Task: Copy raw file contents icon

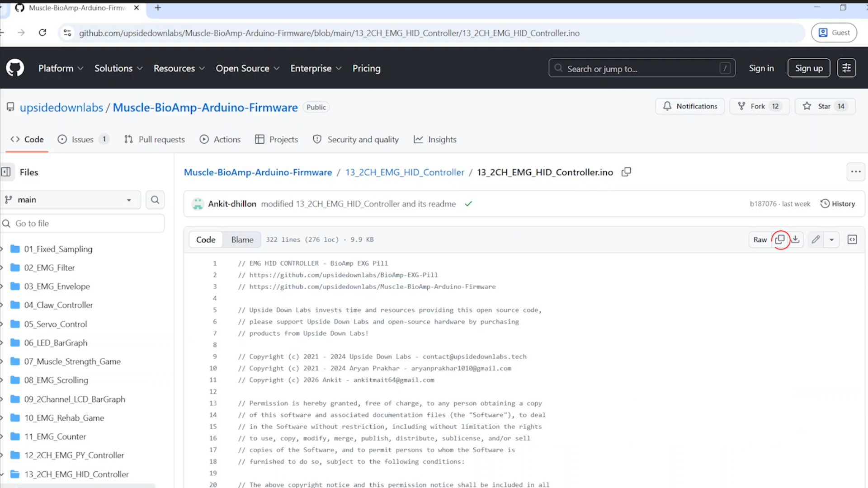Action: (780, 239)
